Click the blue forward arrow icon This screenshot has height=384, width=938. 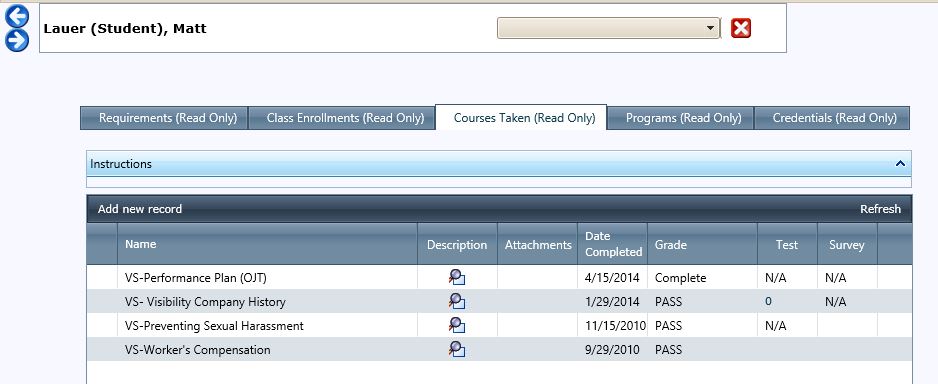[17, 40]
